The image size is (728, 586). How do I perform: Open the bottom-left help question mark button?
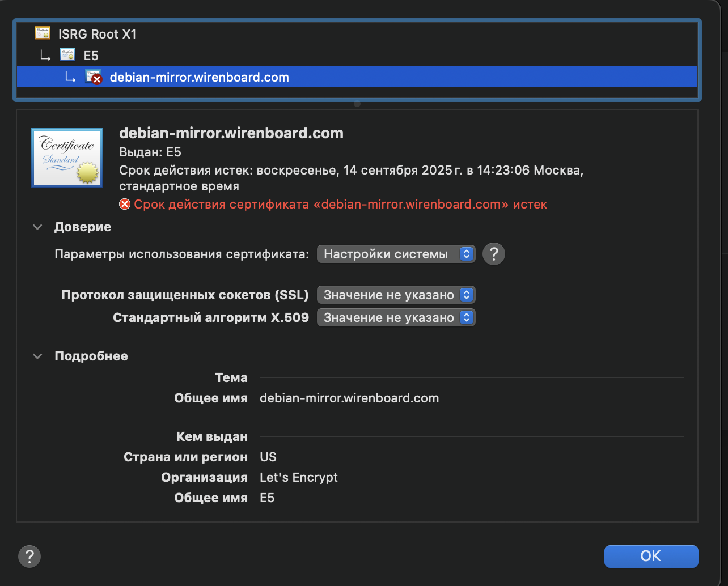(29, 557)
